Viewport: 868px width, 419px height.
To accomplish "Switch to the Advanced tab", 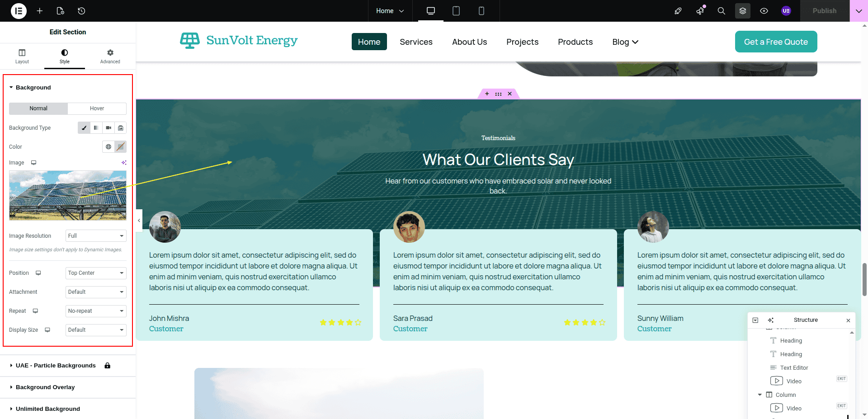I will point(110,56).
